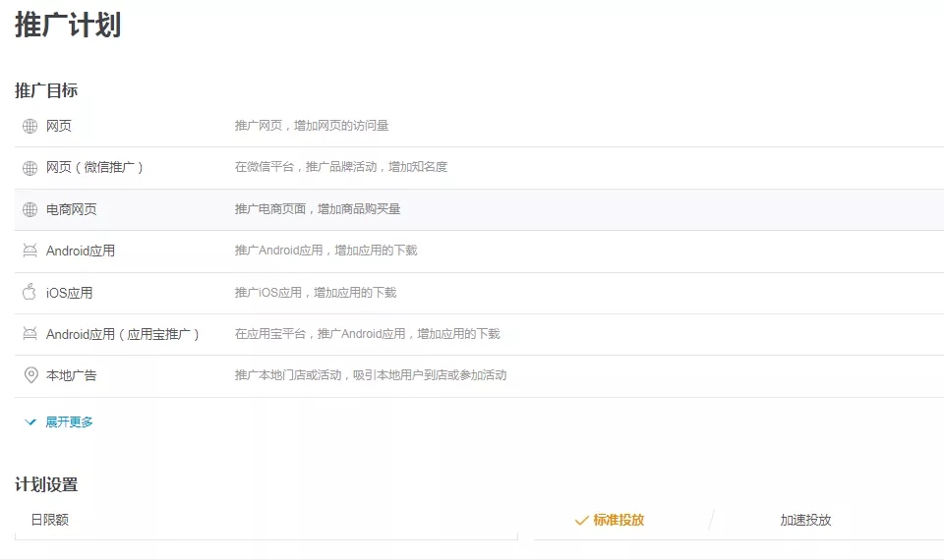Choose the 电商网页 promotion goal
The image size is (944, 560).
point(72,209)
